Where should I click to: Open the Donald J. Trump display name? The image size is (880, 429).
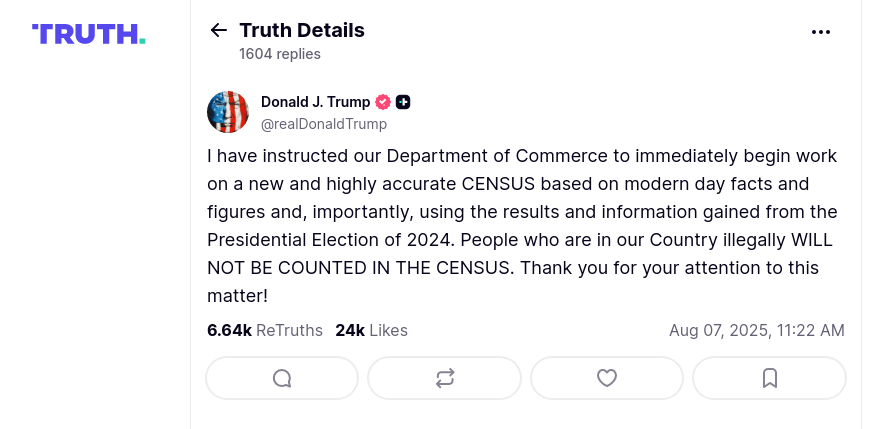pyautogui.click(x=315, y=102)
